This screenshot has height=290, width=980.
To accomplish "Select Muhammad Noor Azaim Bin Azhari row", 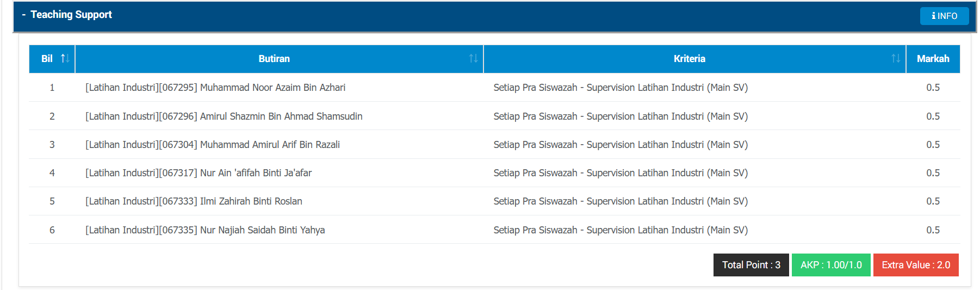I will click(x=494, y=88).
